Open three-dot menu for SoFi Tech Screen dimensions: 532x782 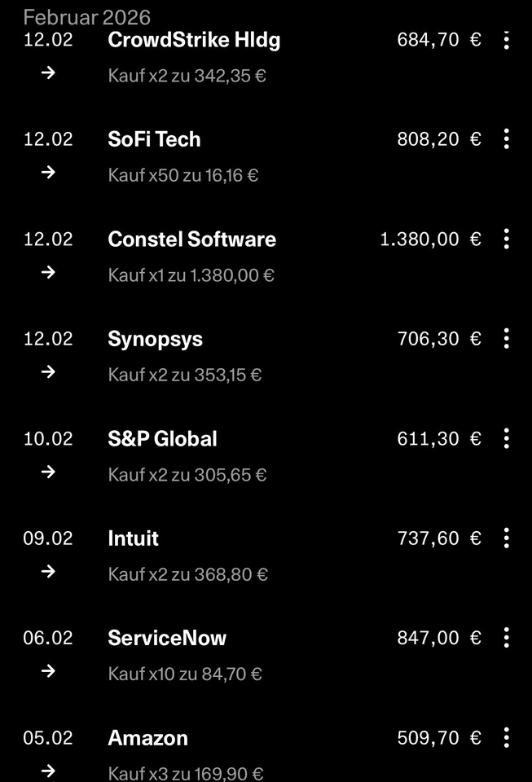click(506, 139)
